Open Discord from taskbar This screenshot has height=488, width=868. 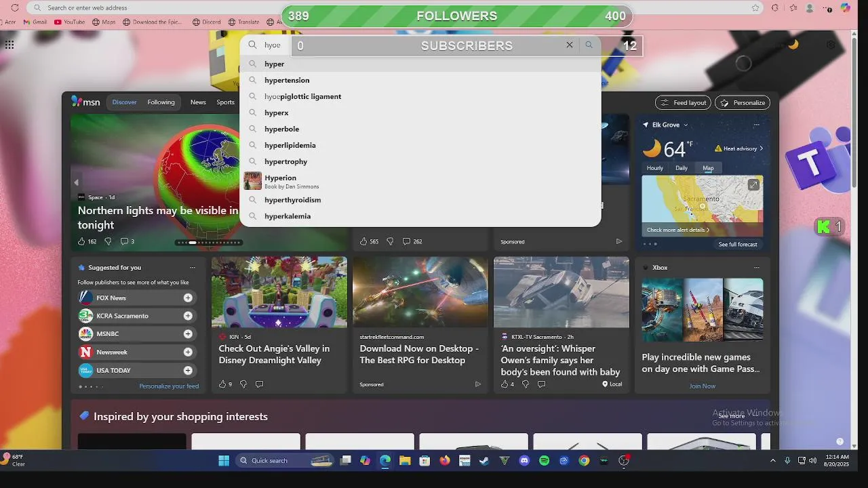click(x=524, y=461)
